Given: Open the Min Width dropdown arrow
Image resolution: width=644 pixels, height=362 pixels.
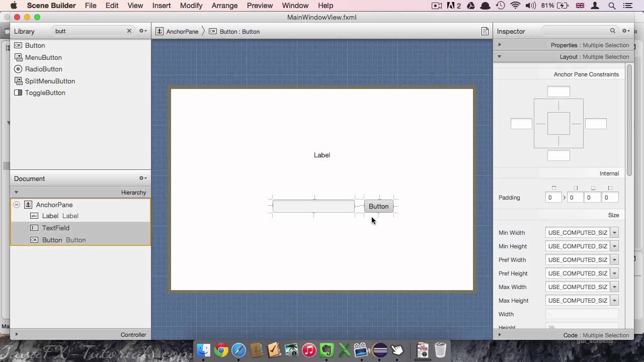Looking at the screenshot, I should pyautogui.click(x=614, y=233).
